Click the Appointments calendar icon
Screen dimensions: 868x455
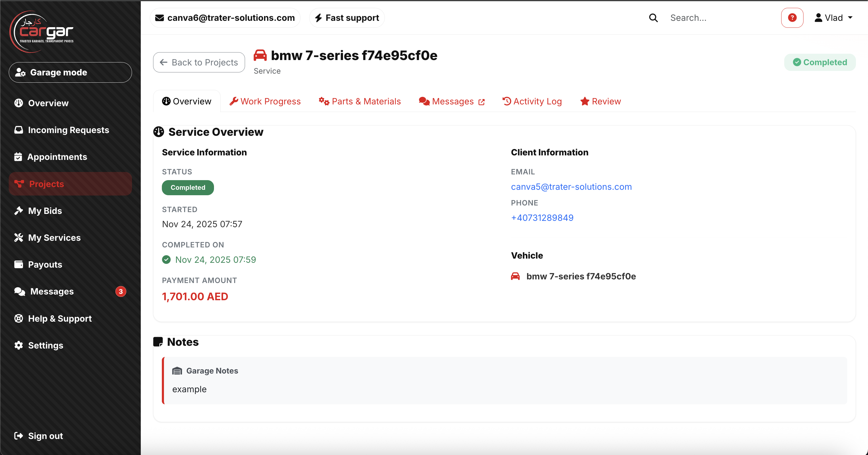19,157
